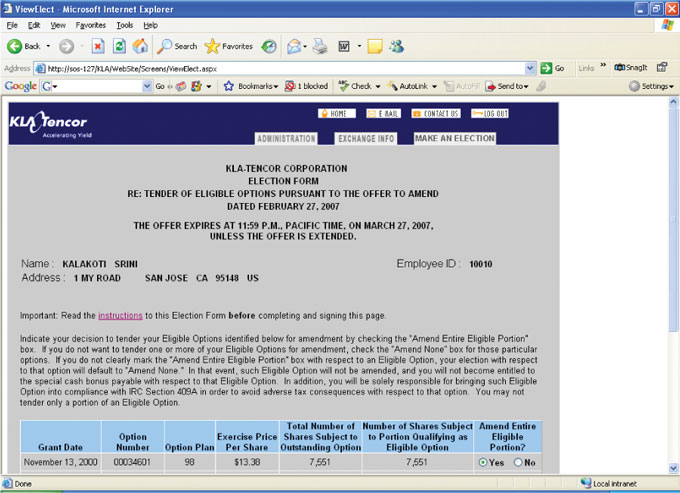Select Yes for Amend Entire Eligible Portion

(484, 462)
